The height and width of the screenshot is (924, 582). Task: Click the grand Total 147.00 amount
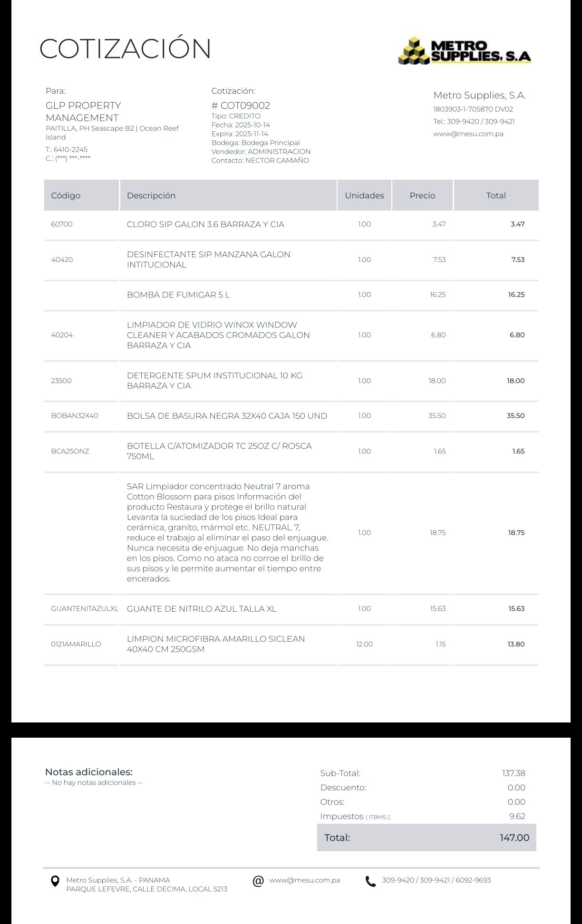pyautogui.click(x=514, y=837)
